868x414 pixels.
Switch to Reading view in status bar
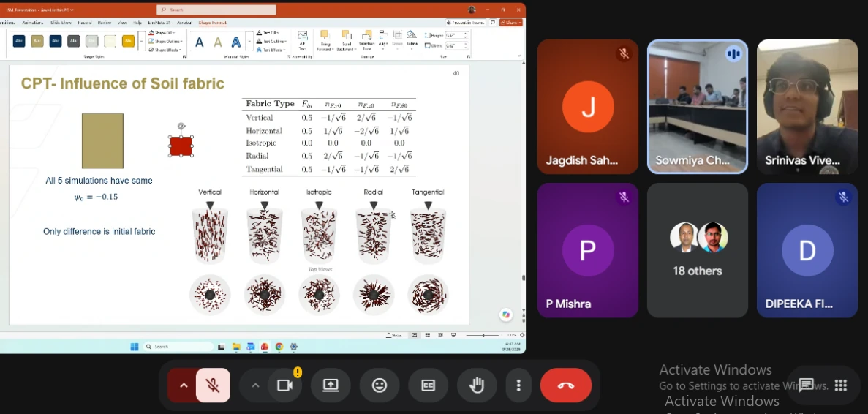[x=441, y=336]
